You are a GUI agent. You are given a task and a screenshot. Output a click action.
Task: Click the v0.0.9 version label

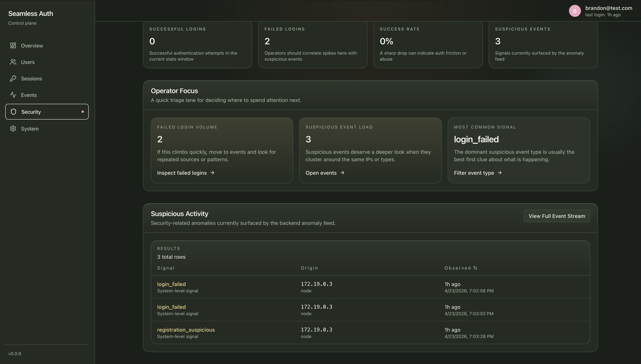tap(14, 354)
